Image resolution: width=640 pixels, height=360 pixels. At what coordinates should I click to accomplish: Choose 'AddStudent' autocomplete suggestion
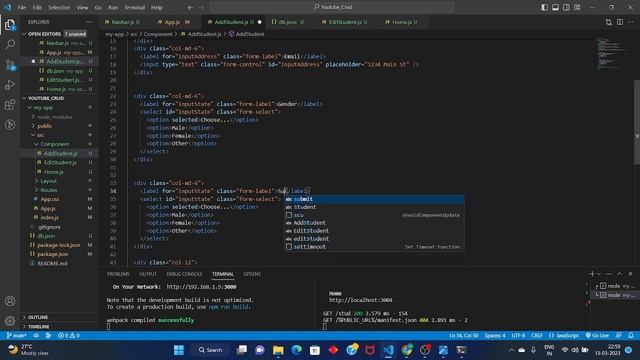[374, 223]
